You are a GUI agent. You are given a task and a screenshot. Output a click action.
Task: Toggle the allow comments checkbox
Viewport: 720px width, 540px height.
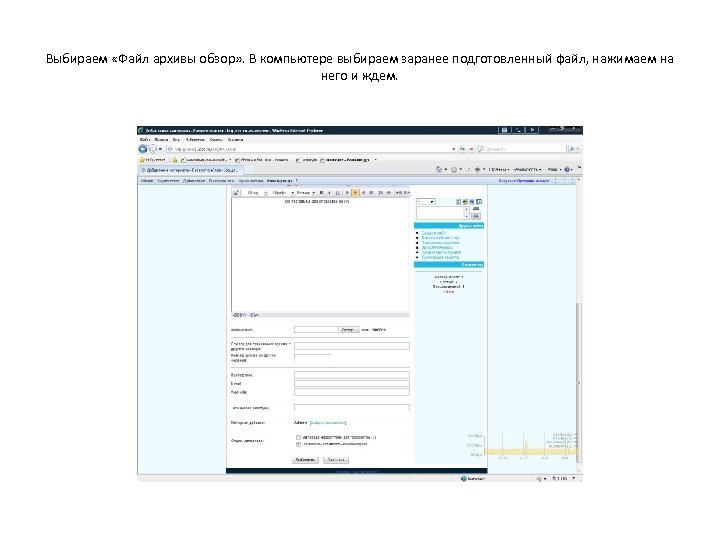(298, 444)
